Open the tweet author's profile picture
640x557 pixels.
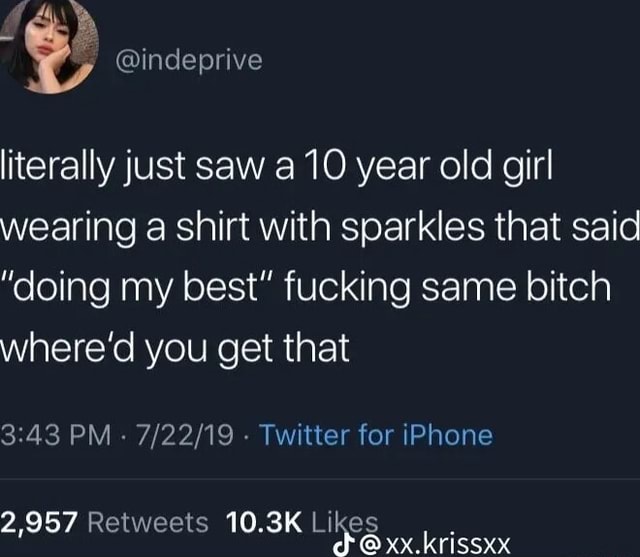tap(48, 46)
